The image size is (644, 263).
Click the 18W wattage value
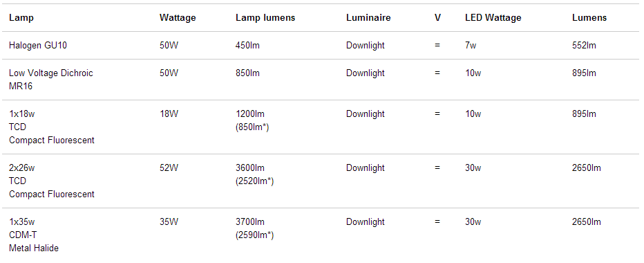169,114
